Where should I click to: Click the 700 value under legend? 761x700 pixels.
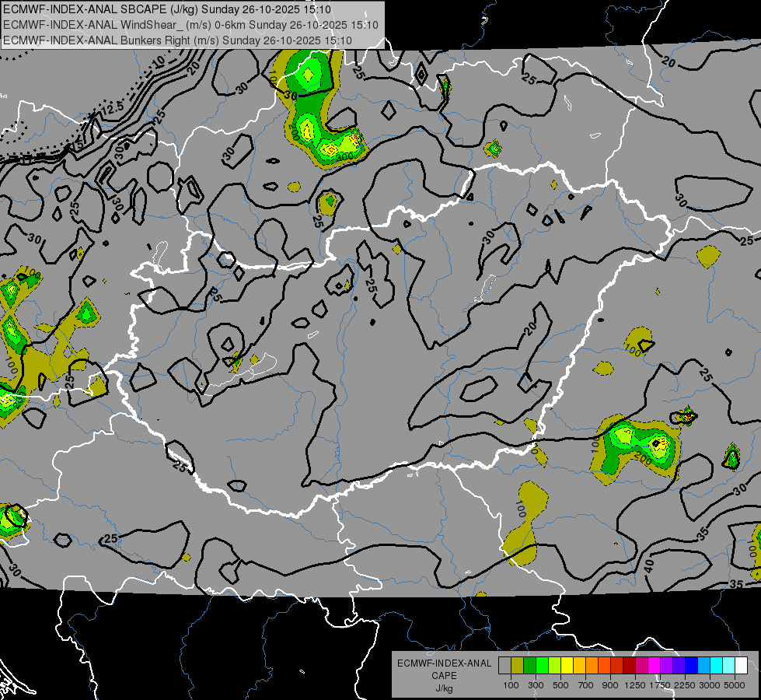[x=586, y=685]
